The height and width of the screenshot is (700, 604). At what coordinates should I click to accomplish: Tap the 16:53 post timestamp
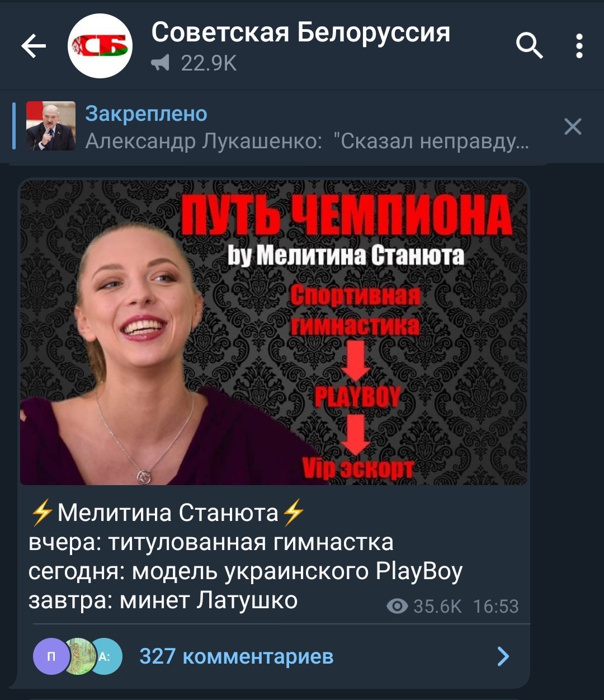(x=496, y=606)
